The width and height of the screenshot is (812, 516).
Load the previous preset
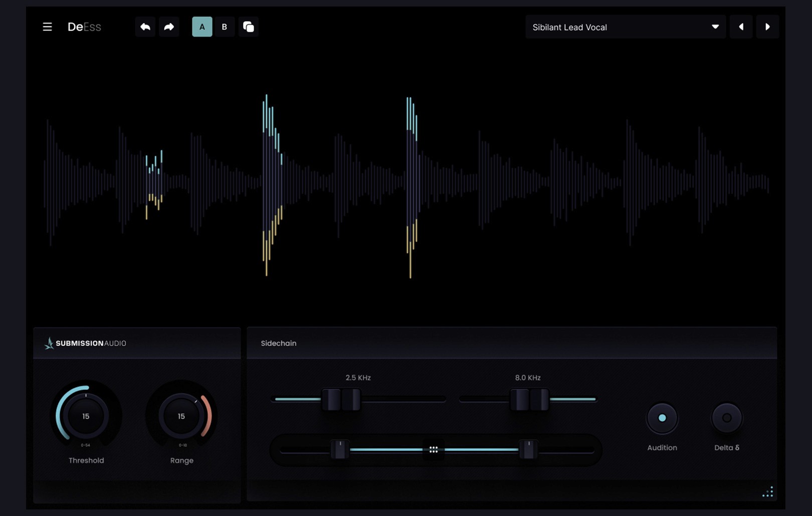741,27
